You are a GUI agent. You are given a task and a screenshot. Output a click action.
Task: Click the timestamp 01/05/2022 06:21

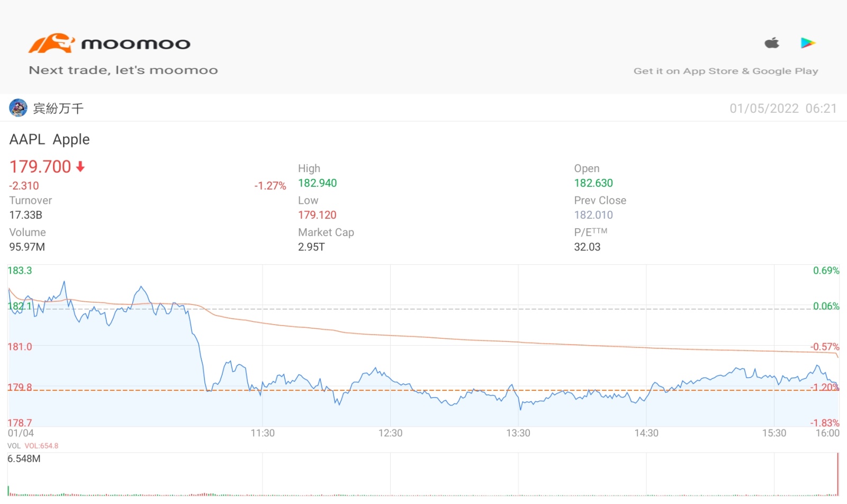click(783, 109)
